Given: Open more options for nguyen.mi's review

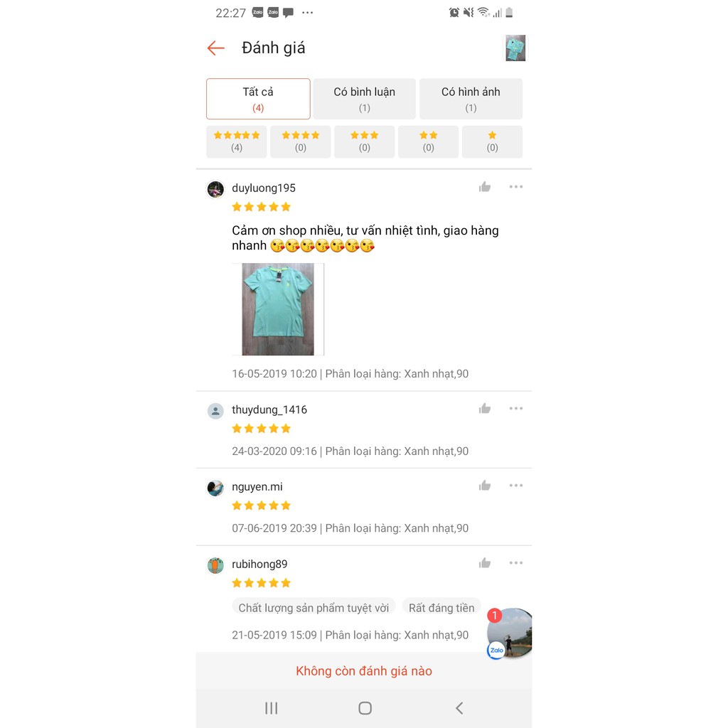Looking at the screenshot, I should pyautogui.click(x=516, y=486).
